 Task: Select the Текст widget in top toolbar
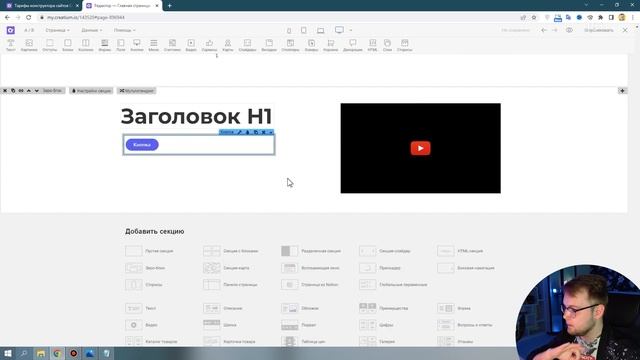point(11,45)
